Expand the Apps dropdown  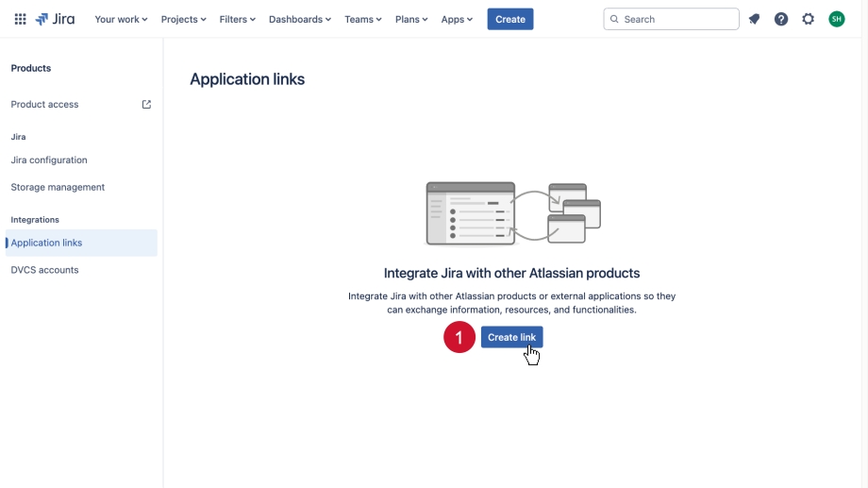click(x=457, y=19)
